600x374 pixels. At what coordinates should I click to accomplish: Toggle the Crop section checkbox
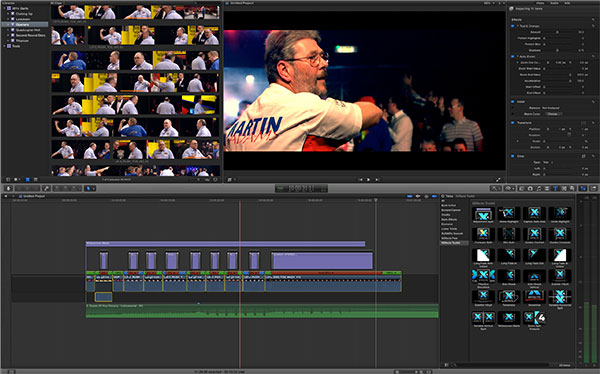[x=512, y=156]
